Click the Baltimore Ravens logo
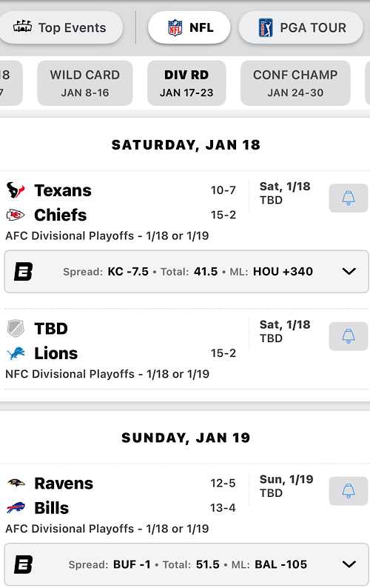 click(x=16, y=483)
